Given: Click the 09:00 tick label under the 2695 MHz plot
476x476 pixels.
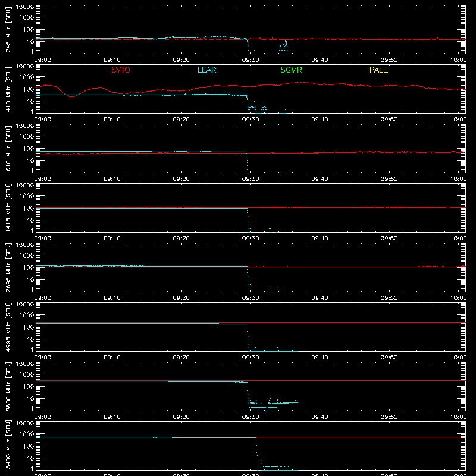Looking at the screenshot, I should pos(42,298).
